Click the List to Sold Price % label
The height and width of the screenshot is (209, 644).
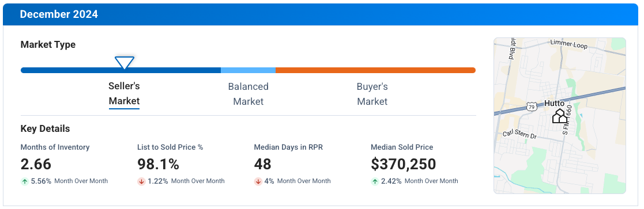coord(170,147)
